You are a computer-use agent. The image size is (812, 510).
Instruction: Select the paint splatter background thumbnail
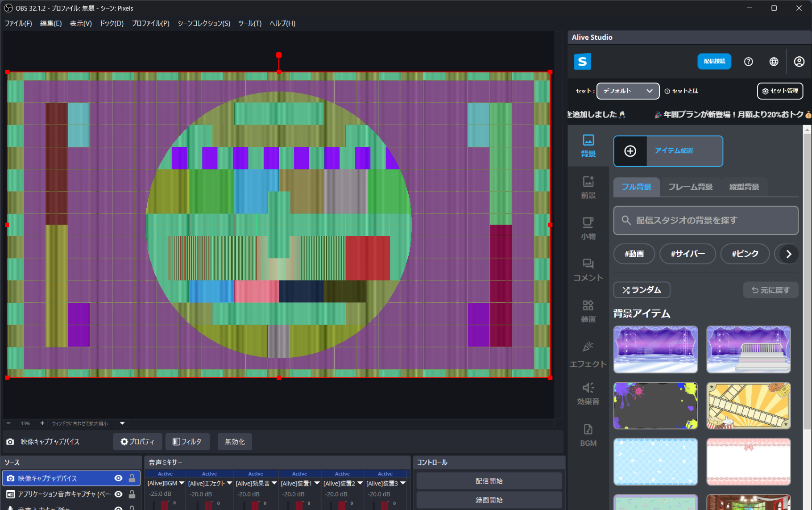coord(655,405)
